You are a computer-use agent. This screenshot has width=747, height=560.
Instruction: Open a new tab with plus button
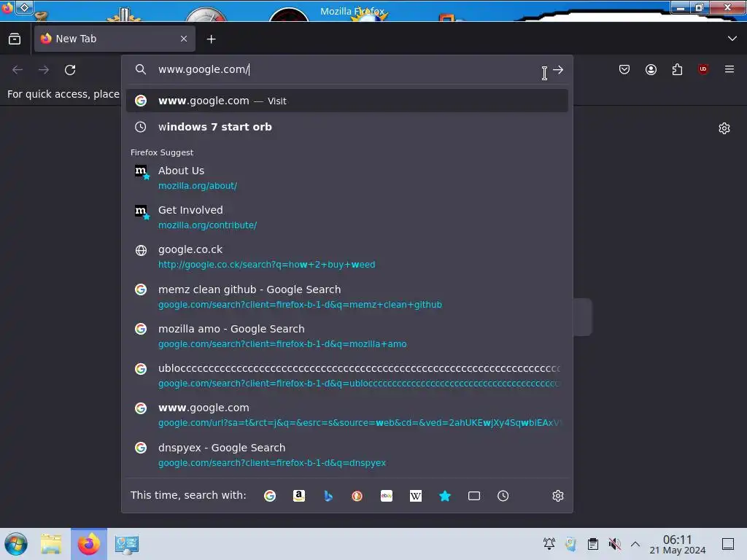(x=211, y=39)
